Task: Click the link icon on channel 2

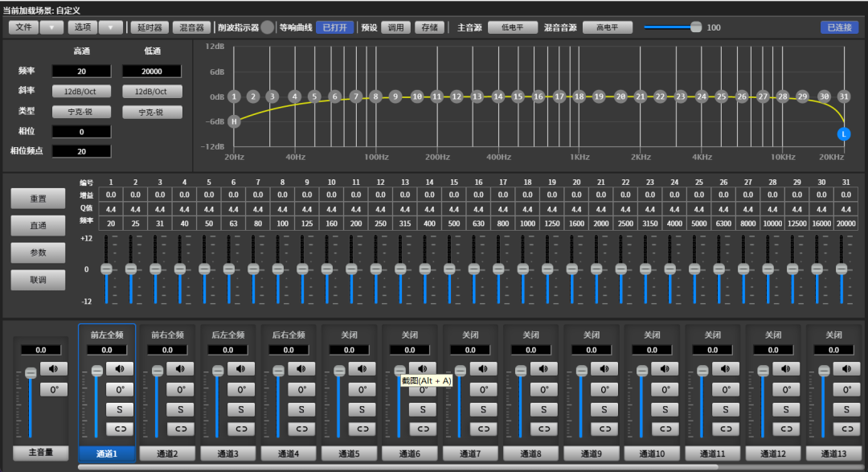Action: tap(181, 429)
